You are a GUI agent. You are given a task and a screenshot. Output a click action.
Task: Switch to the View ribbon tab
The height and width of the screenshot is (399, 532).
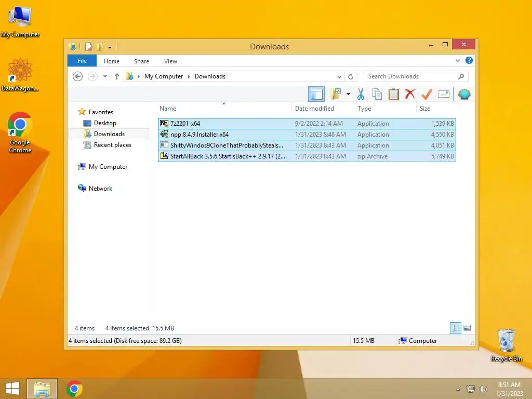(x=170, y=61)
